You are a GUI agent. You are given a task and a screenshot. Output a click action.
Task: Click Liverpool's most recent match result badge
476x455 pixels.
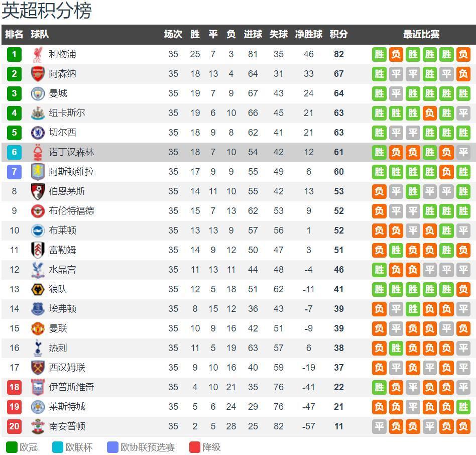463,54
